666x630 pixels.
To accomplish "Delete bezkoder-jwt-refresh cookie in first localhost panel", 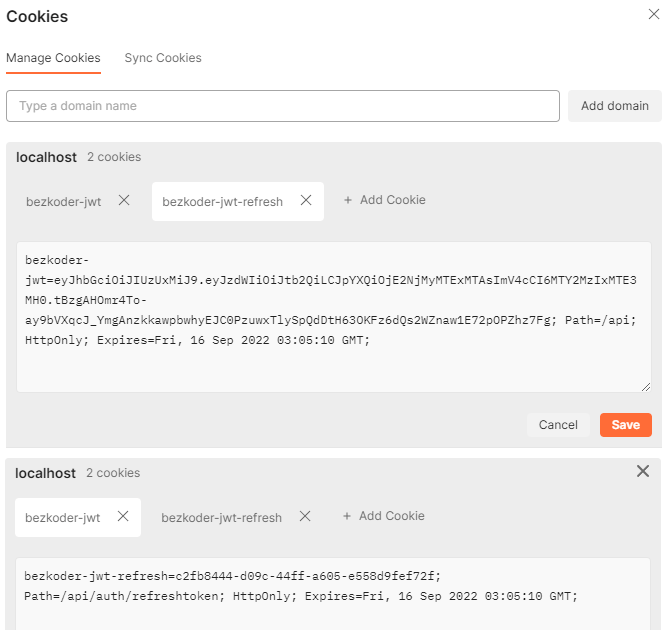I will [x=306, y=200].
